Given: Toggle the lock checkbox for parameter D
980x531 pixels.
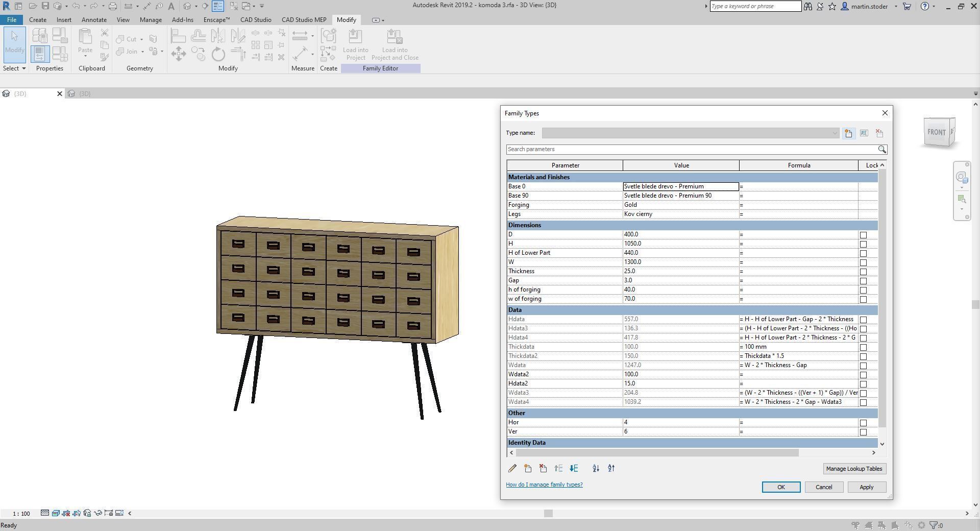Looking at the screenshot, I should pyautogui.click(x=863, y=235).
